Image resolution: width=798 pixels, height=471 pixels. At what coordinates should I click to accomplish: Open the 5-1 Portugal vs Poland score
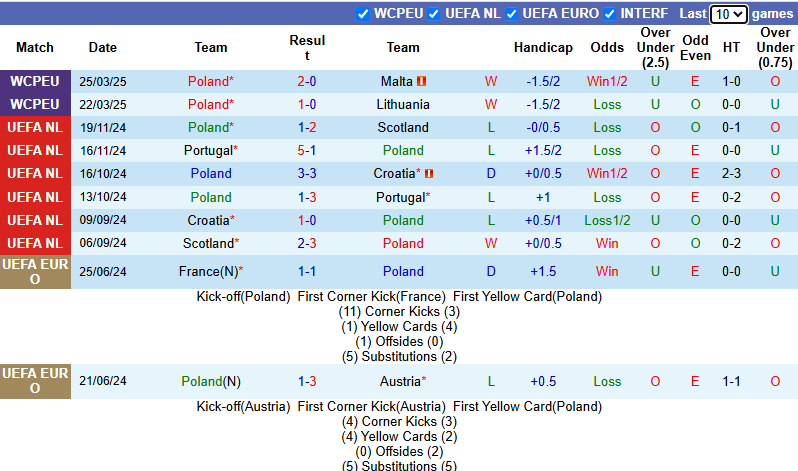tap(307, 150)
